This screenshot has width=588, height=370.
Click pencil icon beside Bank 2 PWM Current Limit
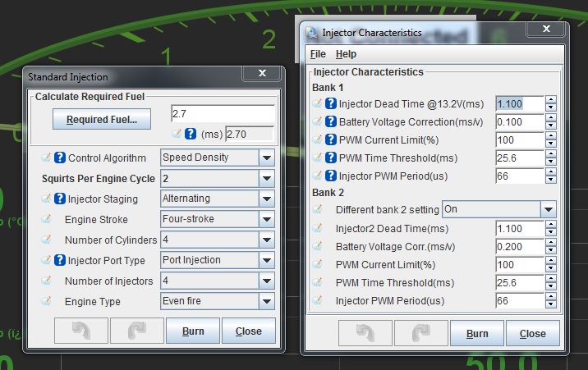click(x=317, y=263)
